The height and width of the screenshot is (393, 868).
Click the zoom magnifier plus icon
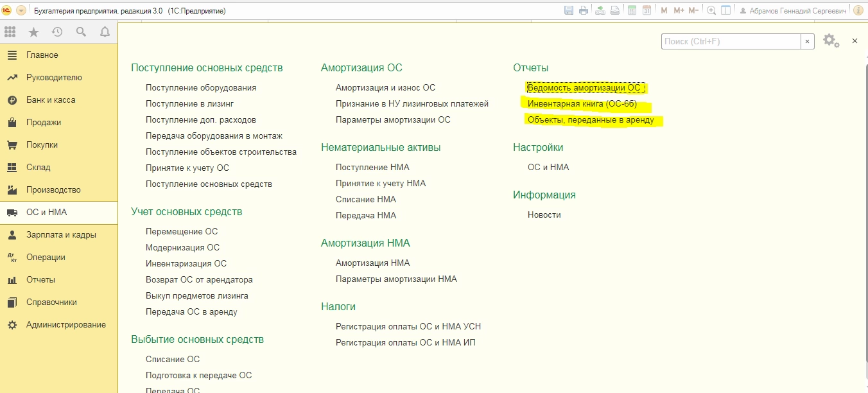pyautogui.click(x=711, y=10)
